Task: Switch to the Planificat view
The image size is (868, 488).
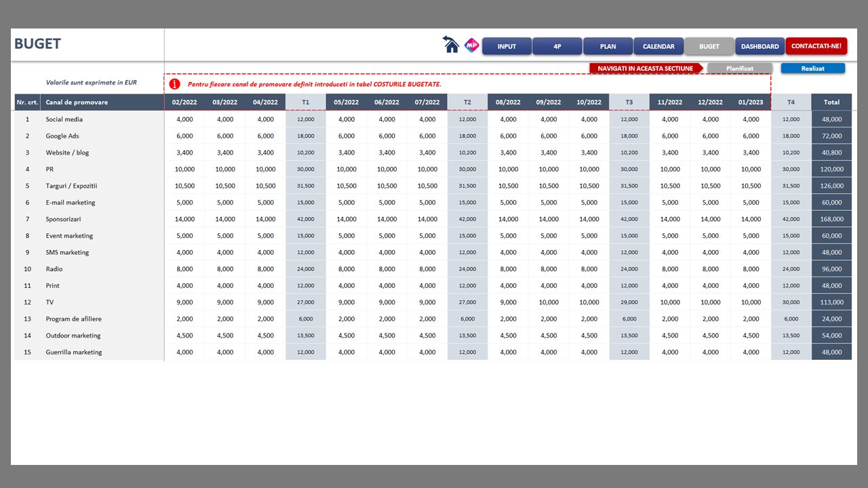Action: click(740, 68)
